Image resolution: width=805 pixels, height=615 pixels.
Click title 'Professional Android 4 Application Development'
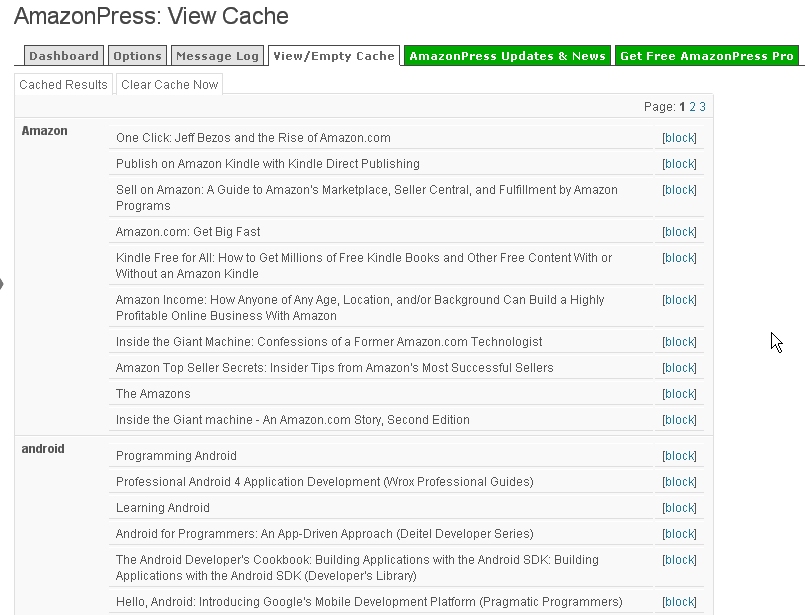[324, 482]
